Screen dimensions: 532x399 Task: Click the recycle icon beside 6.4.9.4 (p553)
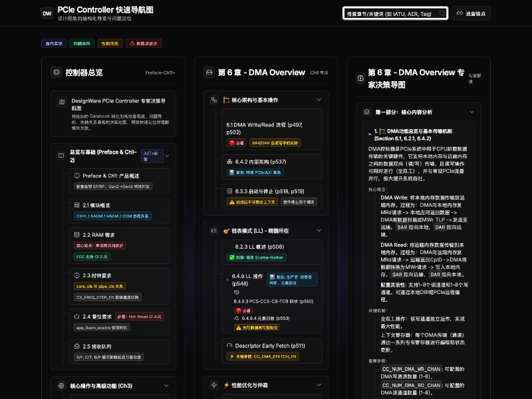click(x=237, y=319)
